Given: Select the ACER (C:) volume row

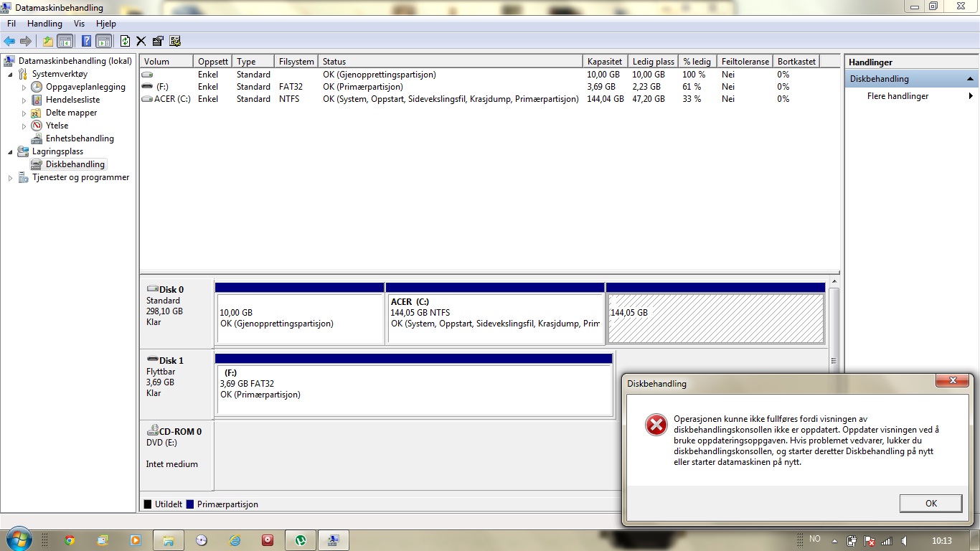Looking at the screenshot, I should [x=490, y=99].
